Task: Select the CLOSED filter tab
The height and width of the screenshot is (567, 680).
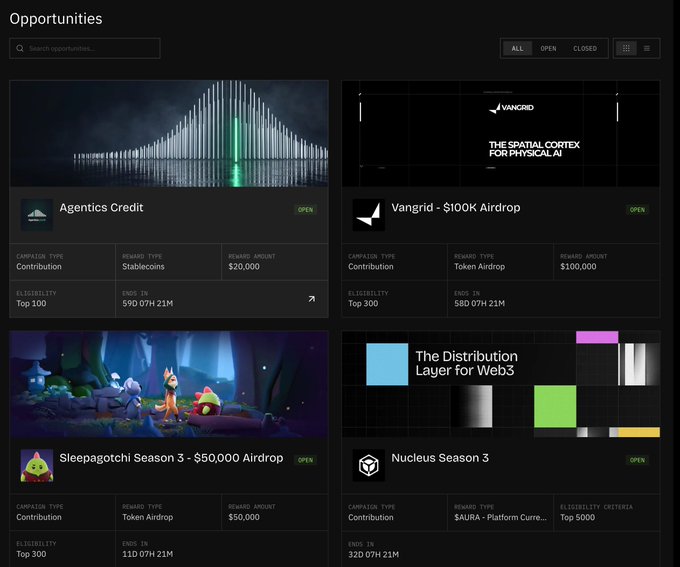Action: [x=585, y=48]
